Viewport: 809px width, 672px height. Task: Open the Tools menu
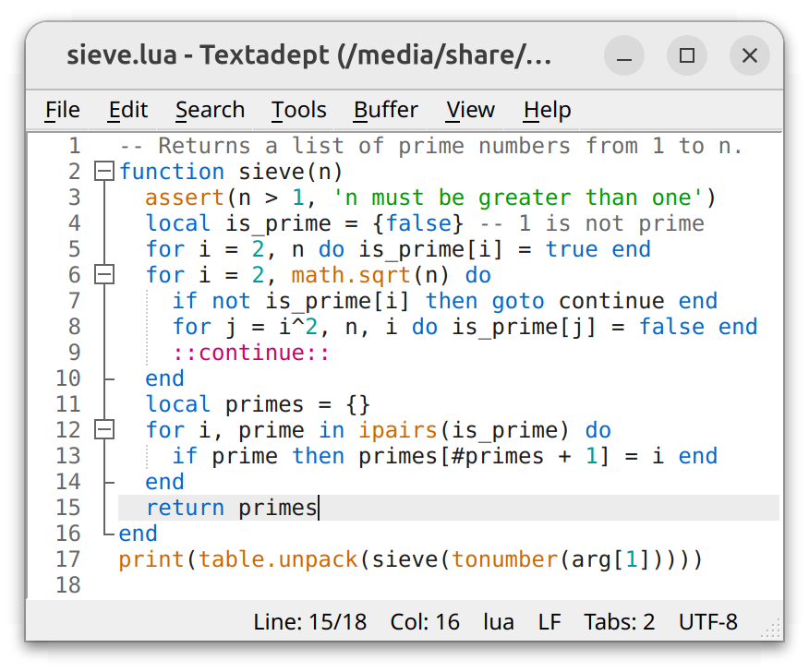(298, 110)
